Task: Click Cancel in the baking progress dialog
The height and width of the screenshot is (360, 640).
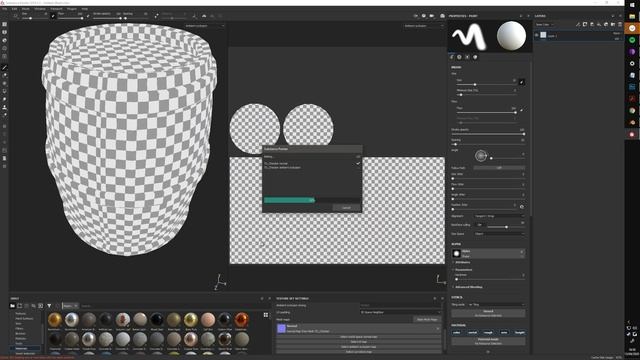Action: click(346, 208)
